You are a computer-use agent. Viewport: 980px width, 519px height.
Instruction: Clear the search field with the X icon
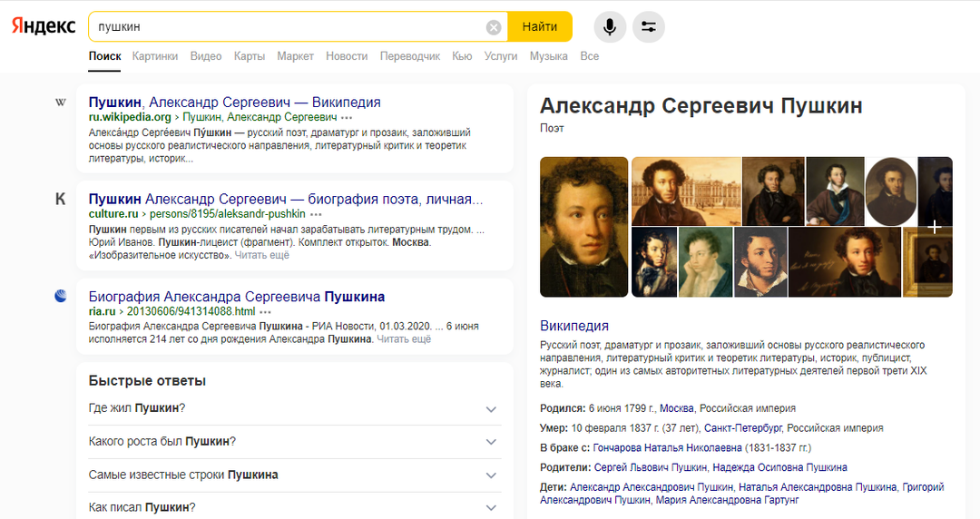[494, 27]
